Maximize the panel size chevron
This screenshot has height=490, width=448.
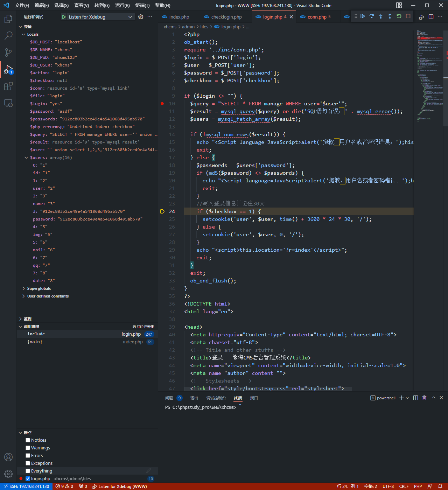(434, 398)
